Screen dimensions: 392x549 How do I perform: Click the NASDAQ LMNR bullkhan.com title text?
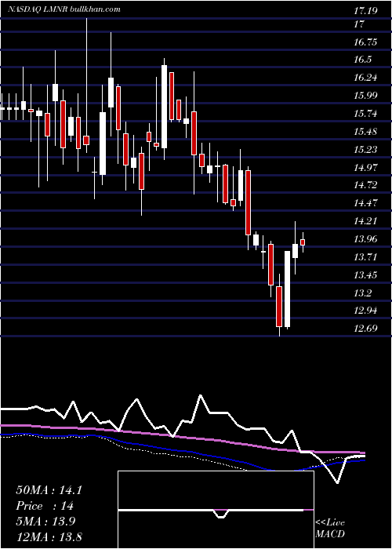click(x=65, y=9)
